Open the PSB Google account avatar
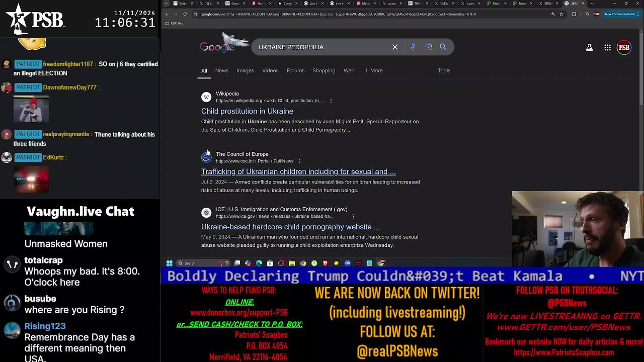Viewport: 644px width, 362px height. pyautogui.click(x=624, y=47)
